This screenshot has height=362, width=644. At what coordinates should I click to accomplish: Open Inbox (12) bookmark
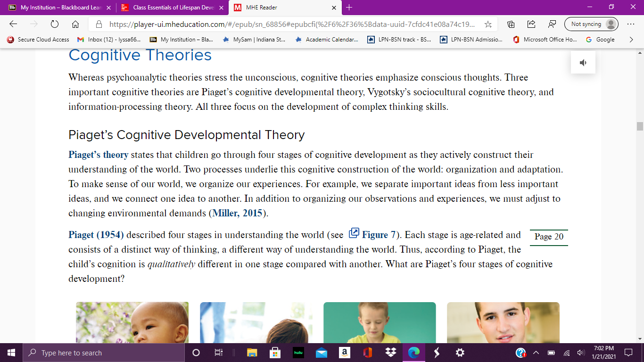tap(109, 40)
